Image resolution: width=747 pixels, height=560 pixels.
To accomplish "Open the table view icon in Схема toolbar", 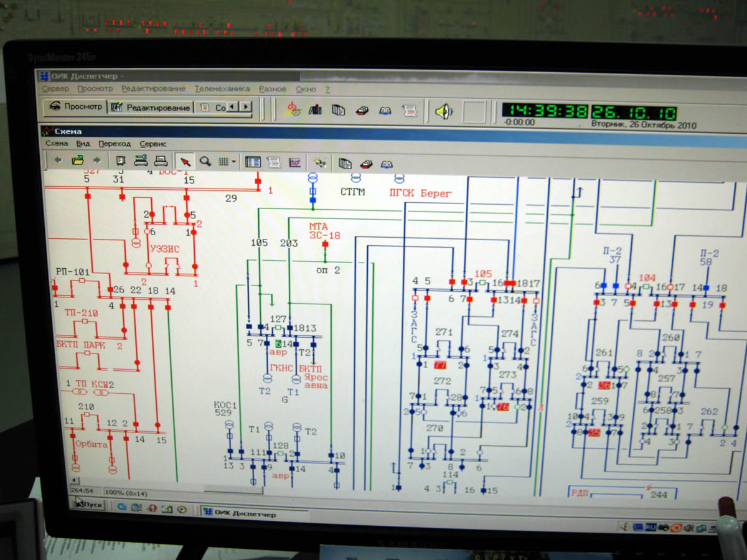I will (x=252, y=162).
